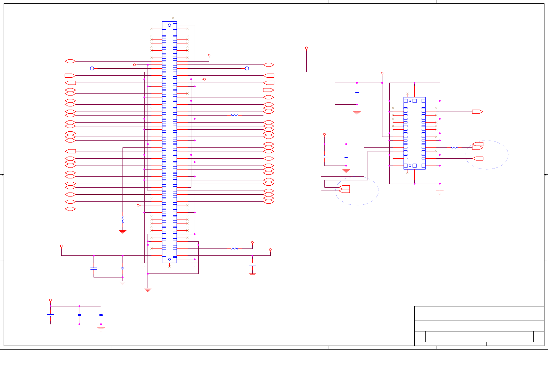
Task: Select resistor wired to power symbol near the large connector's base
Action: [x=234, y=248]
